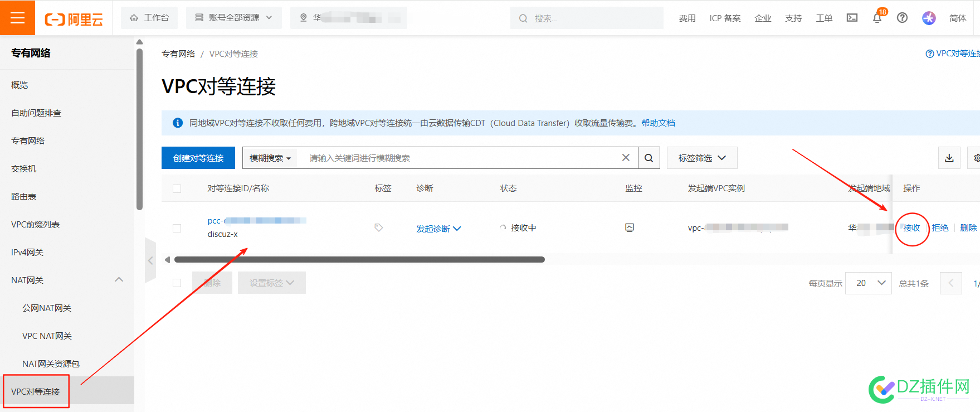Click the sidebar vertical scrollbar thumb
The width and height of the screenshot is (980, 412).
tap(139, 129)
